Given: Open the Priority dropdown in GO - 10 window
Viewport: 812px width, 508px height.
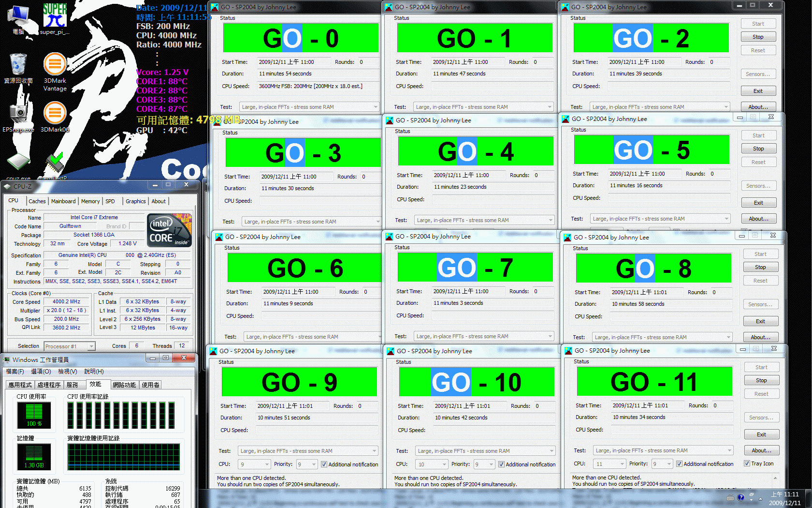Looking at the screenshot, I should [484, 464].
